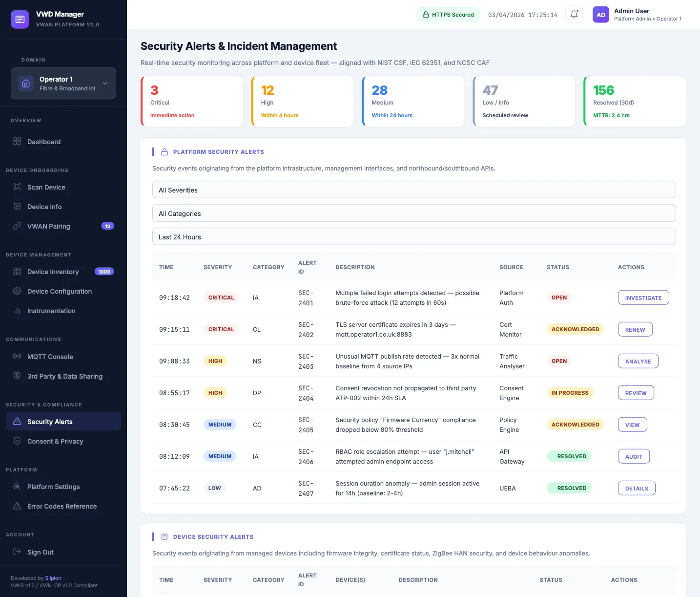Click the RENEW button for the TLS certificate alert
The height and width of the screenshot is (597, 700).
pyautogui.click(x=635, y=329)
